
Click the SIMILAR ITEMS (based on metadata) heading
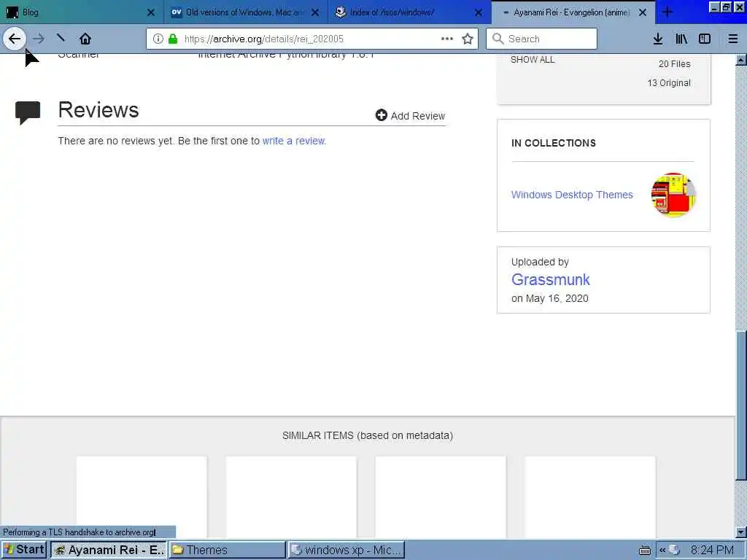[x=368, y=436]
